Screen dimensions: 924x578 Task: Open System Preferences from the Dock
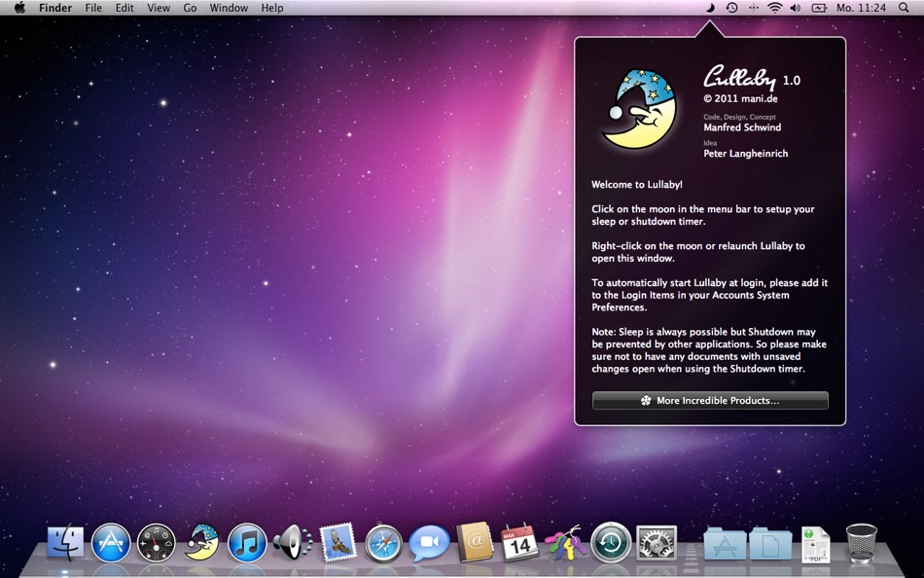tap(656, 543)
